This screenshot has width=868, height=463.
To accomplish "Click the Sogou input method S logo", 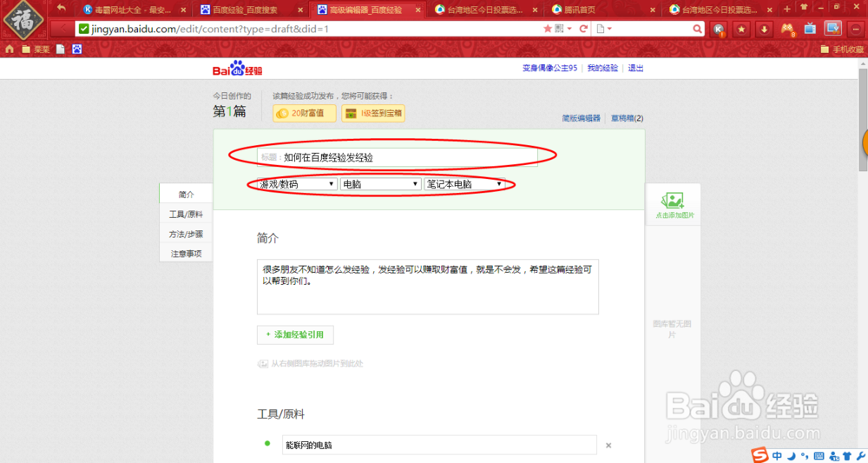I will 760,455.
